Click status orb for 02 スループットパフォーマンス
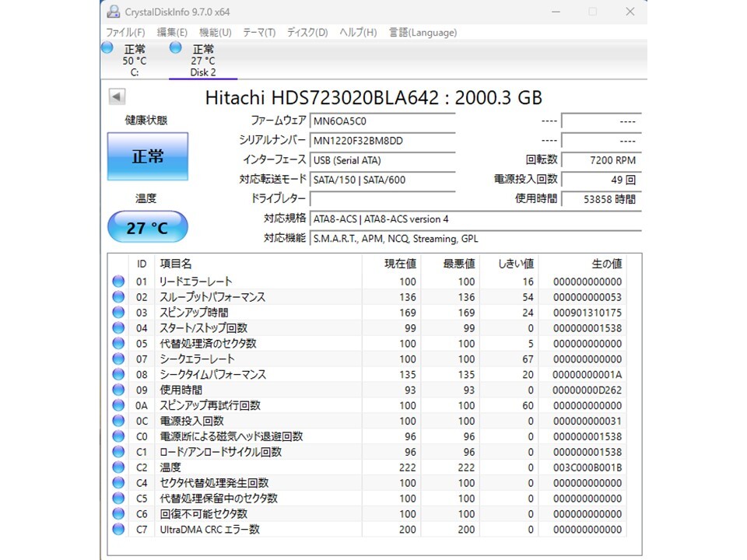This screenshot has height=560, width=747. 118,296
